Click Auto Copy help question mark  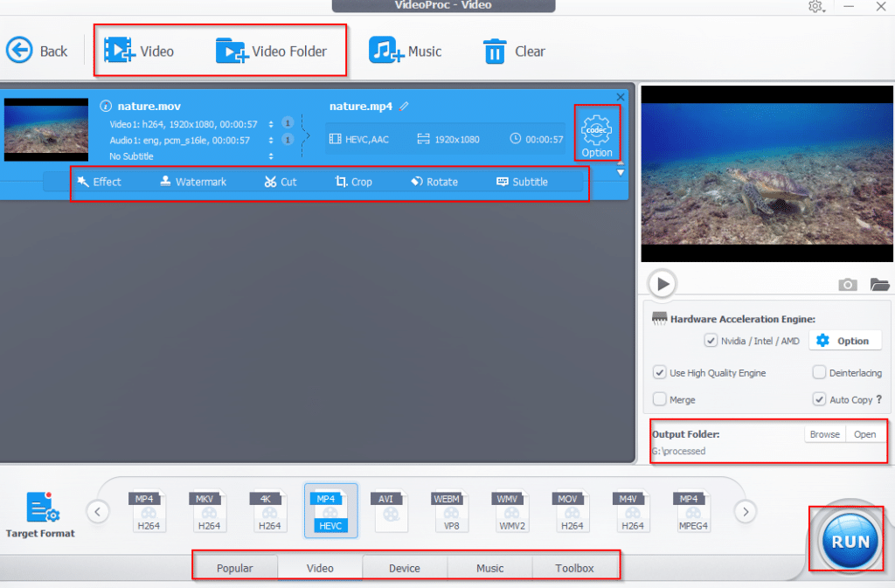(879, 399)
